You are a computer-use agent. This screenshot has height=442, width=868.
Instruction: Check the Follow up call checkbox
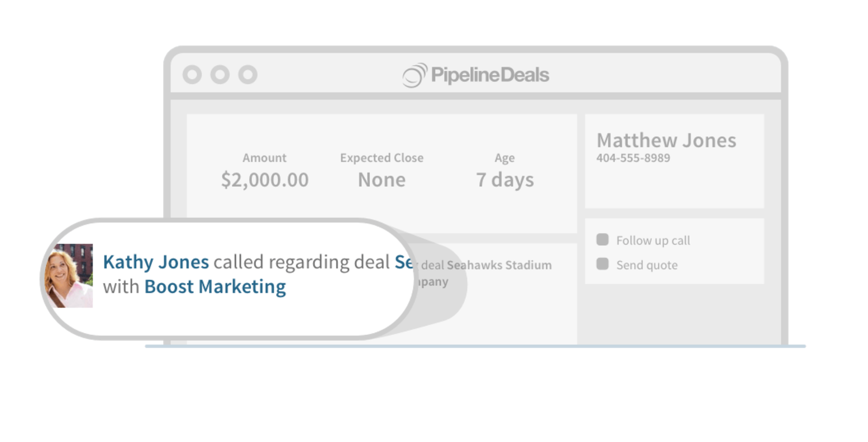point(602,239)
